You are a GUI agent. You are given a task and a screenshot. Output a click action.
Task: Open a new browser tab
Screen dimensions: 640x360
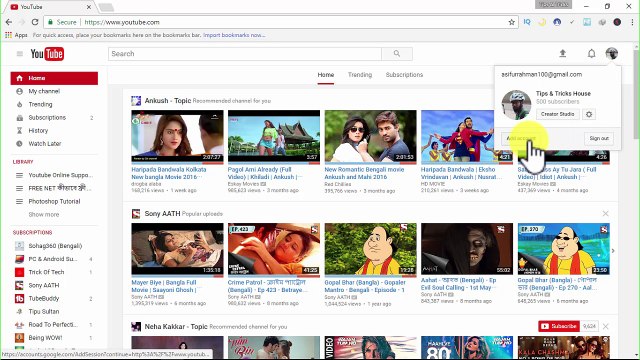tap(106, 7)
